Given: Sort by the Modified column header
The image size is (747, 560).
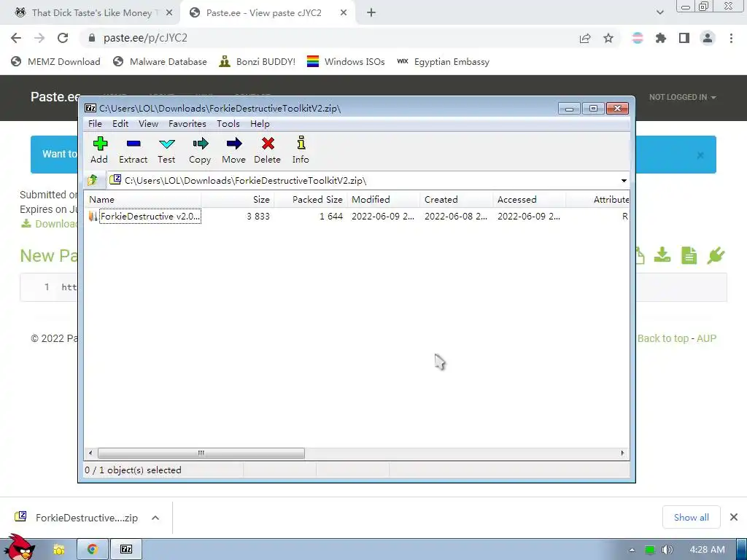Looking at the screenshot, I should pos(384,200).
